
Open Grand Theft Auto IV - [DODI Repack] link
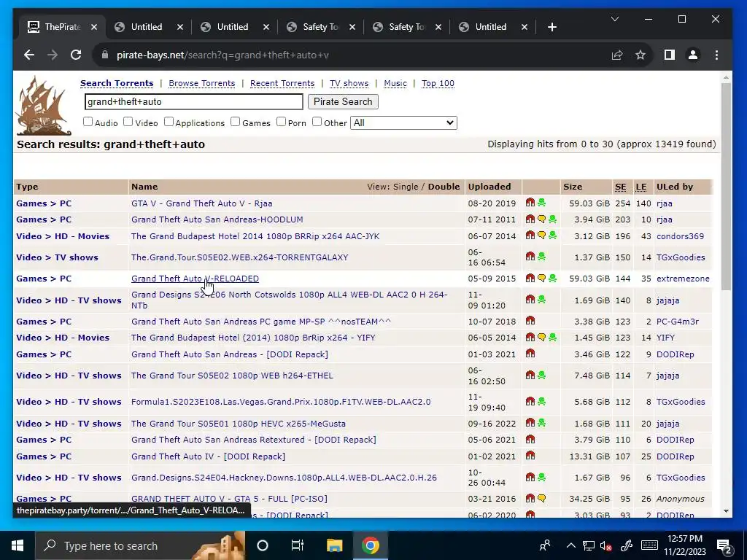[x=208, y=456]
